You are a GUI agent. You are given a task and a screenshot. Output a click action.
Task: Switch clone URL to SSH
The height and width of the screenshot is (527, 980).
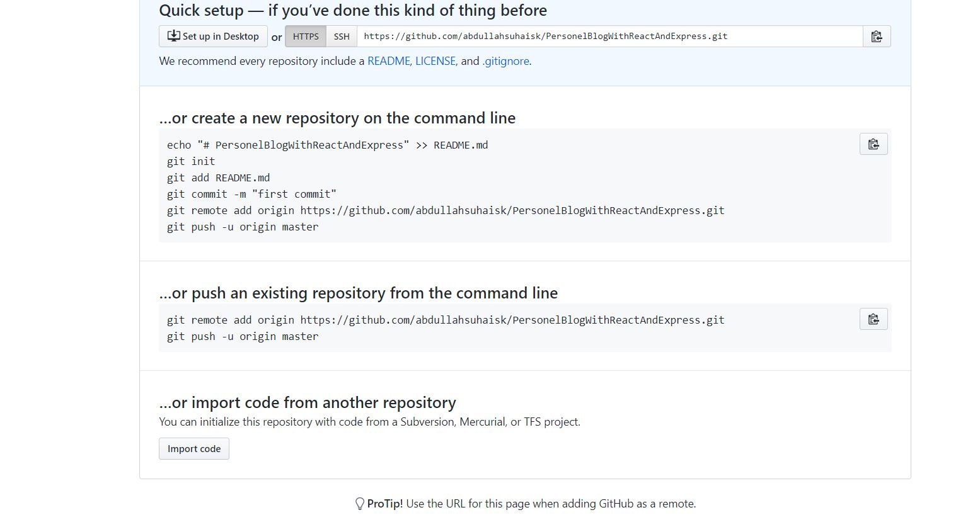(x=342, y=37)
